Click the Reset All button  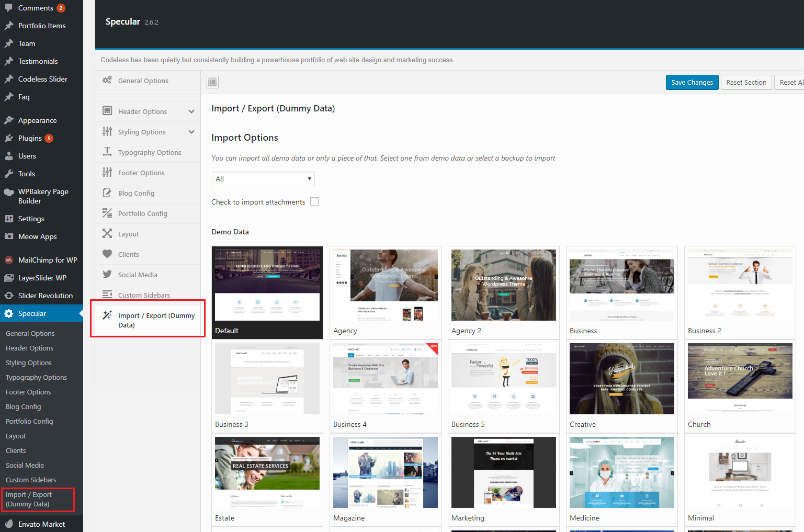click(x=790, y=82)
